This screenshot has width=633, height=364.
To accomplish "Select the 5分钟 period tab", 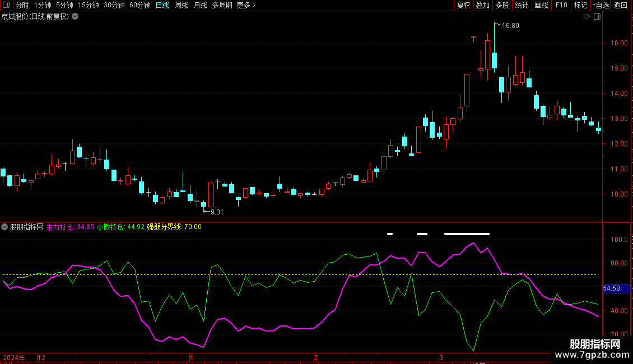I will coord(64,5).
